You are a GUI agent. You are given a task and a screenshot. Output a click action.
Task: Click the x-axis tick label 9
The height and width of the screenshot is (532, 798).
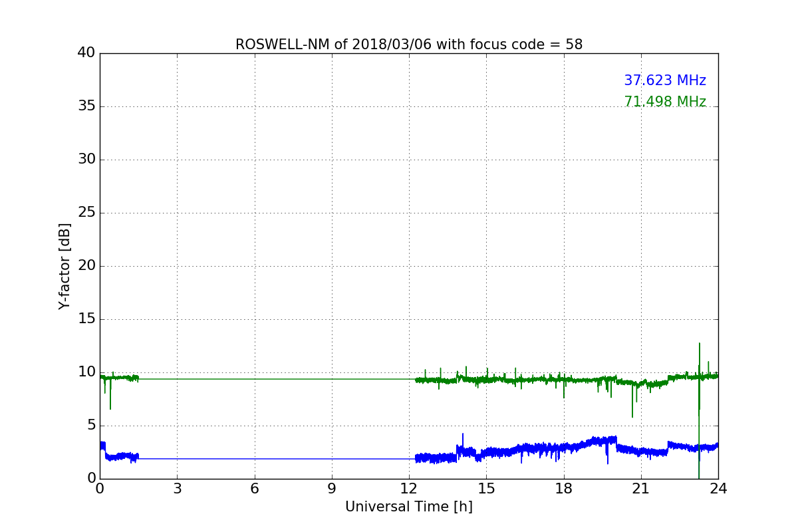point(332,489)
